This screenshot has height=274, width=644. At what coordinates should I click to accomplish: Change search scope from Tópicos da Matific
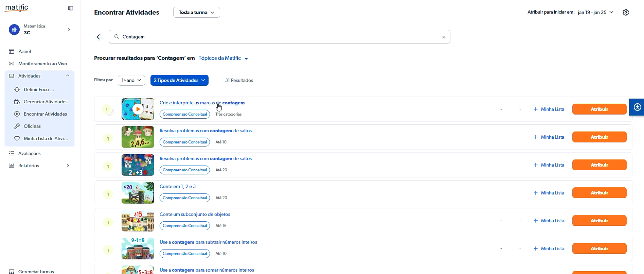pyautogui.click(x=223, y=58)
